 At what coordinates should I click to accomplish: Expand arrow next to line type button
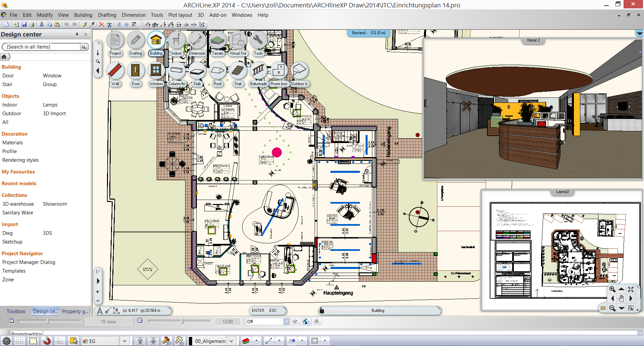point(279,341)
